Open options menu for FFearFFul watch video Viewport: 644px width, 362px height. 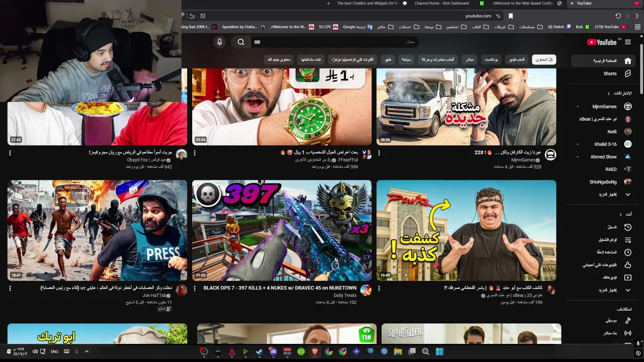(195, 153)
